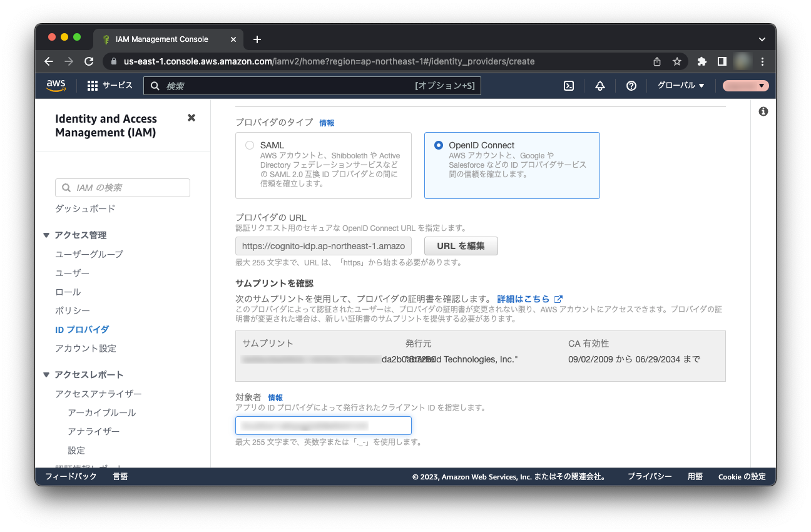Viewport: 811px width, 532px height.
Task: Reload the browser page
Action: 89,61
